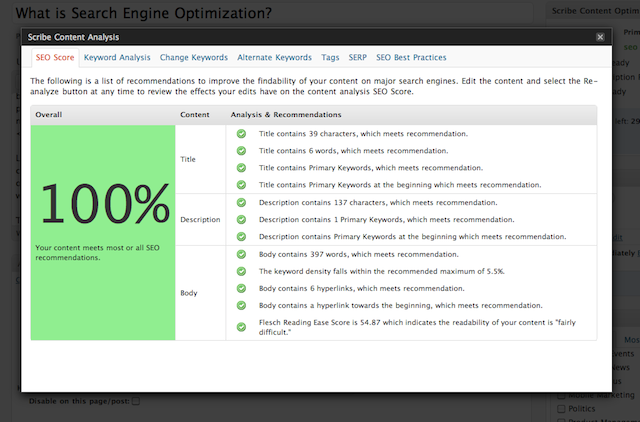Click check icon beside Title contains Primary Keywords, which meets

(x=241, y=168)
